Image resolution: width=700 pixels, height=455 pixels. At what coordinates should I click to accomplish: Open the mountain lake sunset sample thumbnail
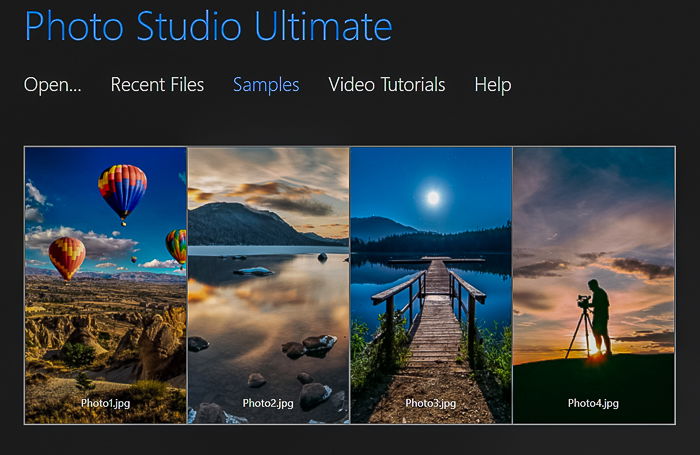268,285
